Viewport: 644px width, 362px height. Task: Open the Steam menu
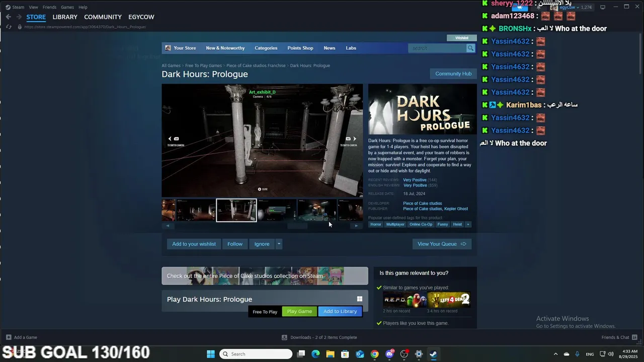click(18, 7)
